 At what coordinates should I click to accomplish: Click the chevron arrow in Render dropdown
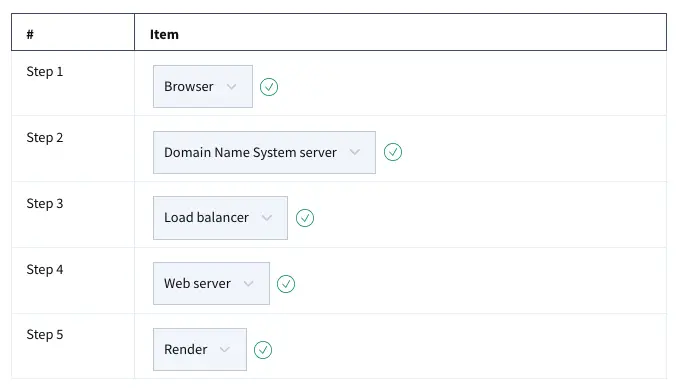224,350
